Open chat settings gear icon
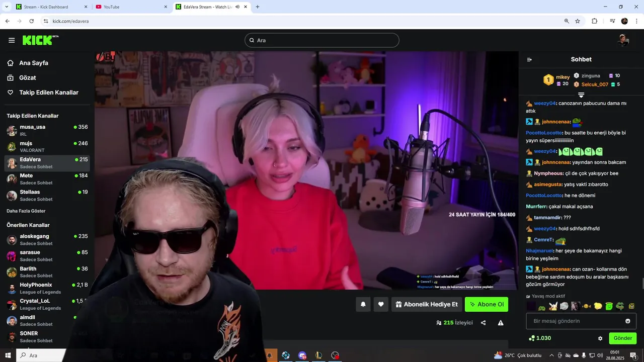This screenshot has height=362, width=644. pyautogui.click(x=600, y=338)
